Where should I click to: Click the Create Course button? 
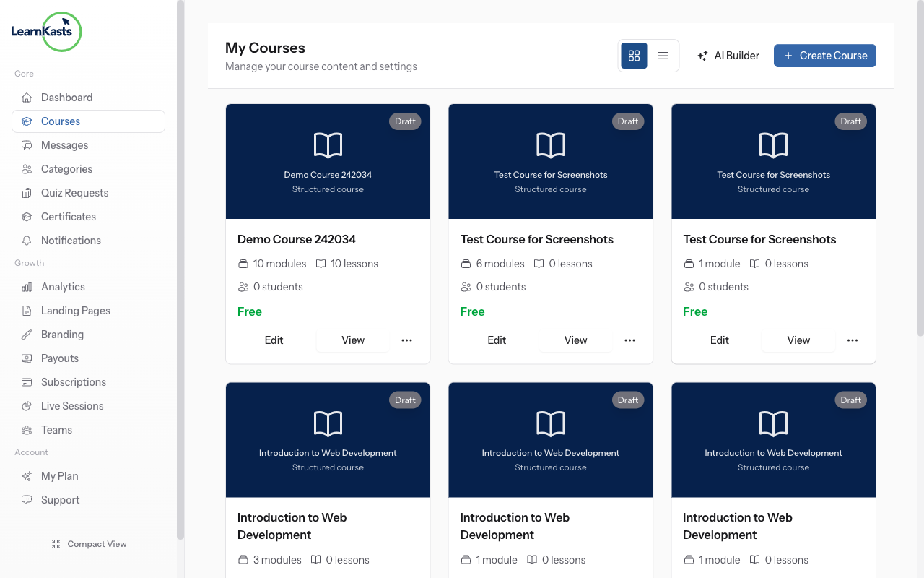pyautogui.click(x=824, y=55)
